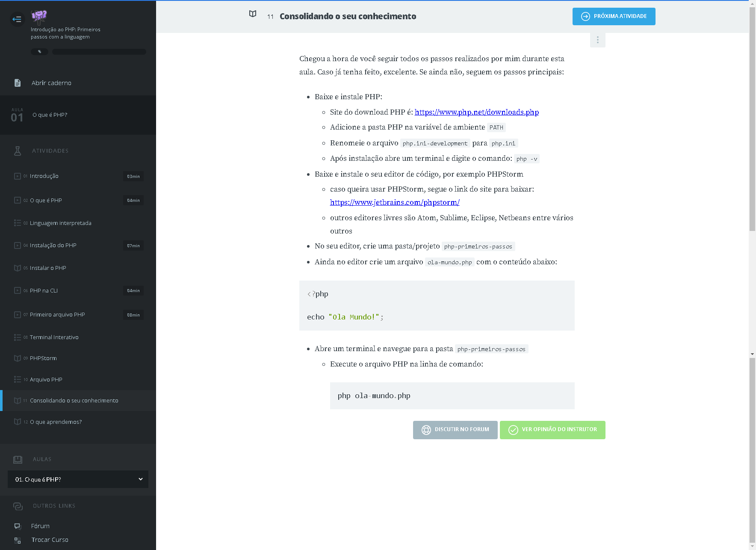Click the video icon beside Introdução
This screenshot has width=756, height=550.
pos(18,176)
